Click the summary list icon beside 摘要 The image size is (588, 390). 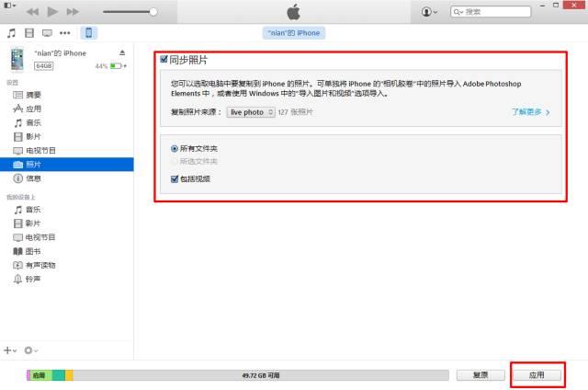coord(17,95)
